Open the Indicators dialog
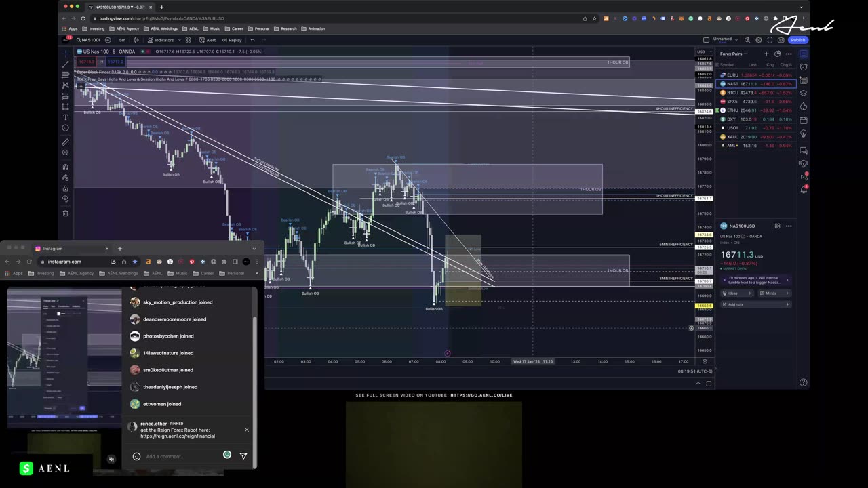 [x=161, y=40]
